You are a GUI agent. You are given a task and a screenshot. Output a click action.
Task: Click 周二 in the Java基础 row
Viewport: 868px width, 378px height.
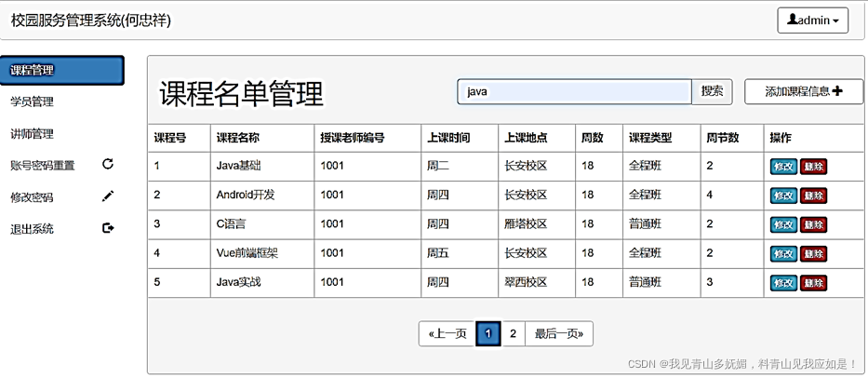(x=438, y=166)
